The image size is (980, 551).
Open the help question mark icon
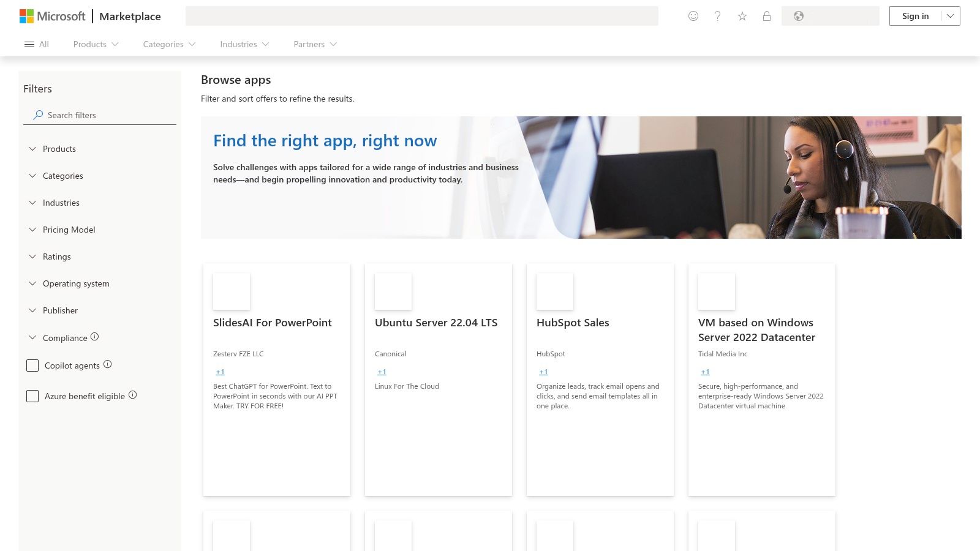click(x=717, y=16)
